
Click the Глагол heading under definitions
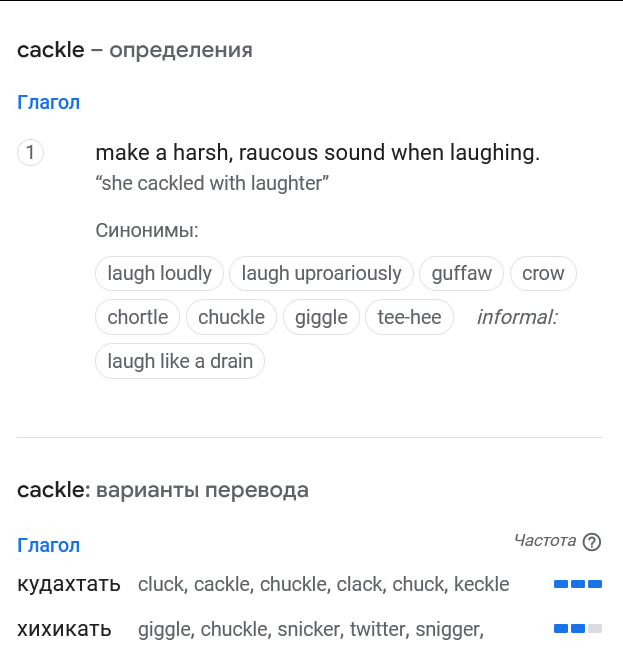point(48,102)
